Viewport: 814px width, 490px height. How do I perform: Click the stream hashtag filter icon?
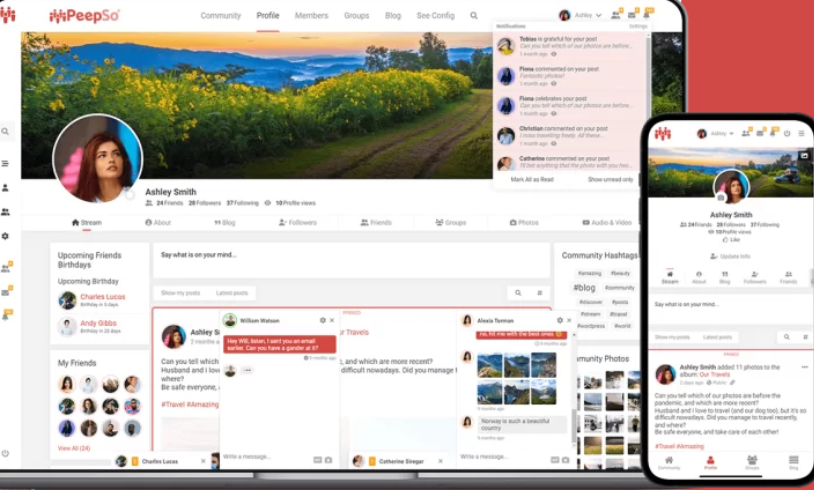(x=539, y=293)
